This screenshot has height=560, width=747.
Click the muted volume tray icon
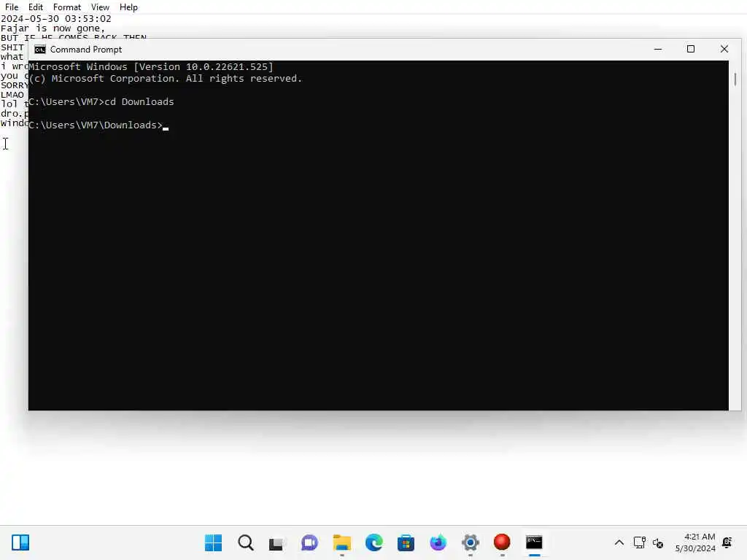click(658, 542)
